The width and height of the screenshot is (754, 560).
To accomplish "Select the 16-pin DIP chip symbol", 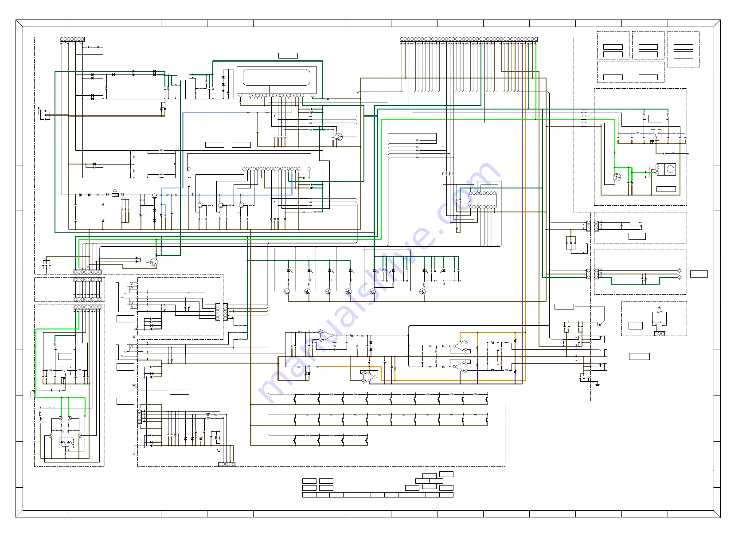I will tap(482, 200).
